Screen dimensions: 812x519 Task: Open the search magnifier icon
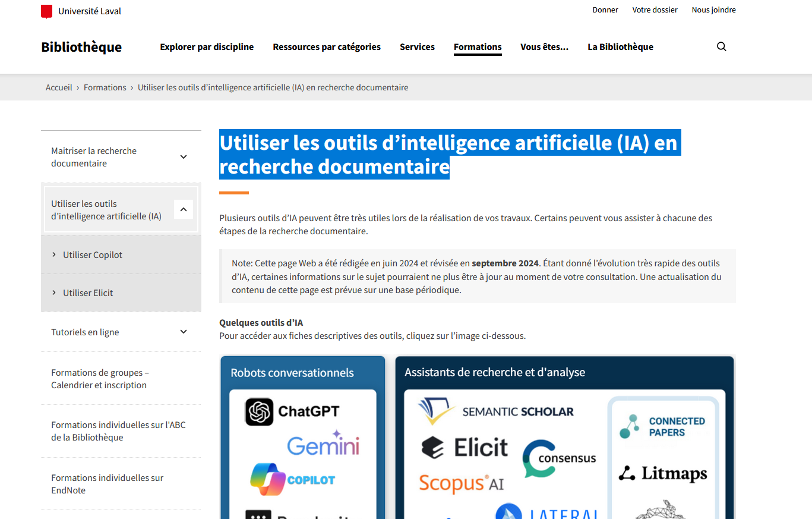click(x=722, y=47)
